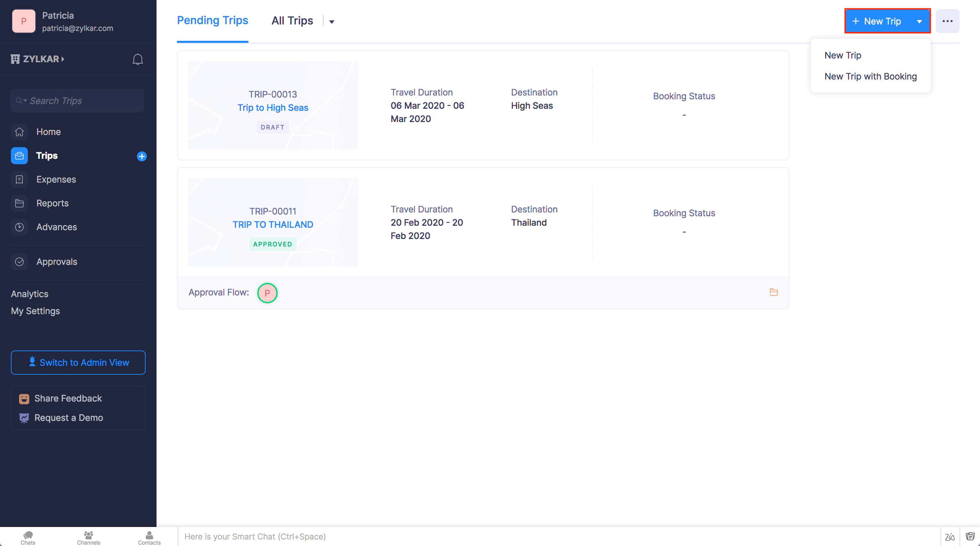Open Advances clock icon

(x=19, y=227)
